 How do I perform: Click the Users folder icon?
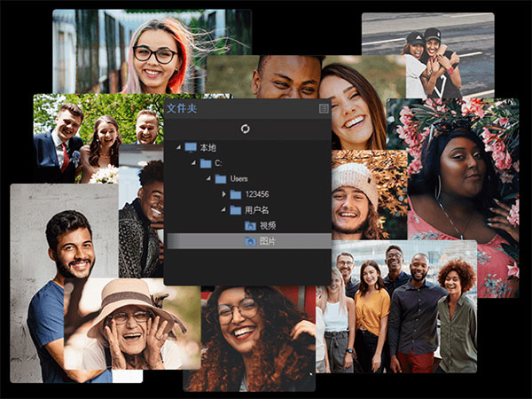tap(221, 179)
